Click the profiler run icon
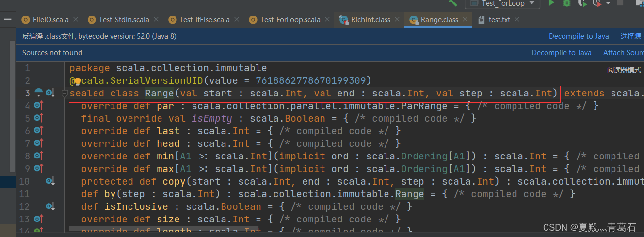 click(x=596, y=3)
